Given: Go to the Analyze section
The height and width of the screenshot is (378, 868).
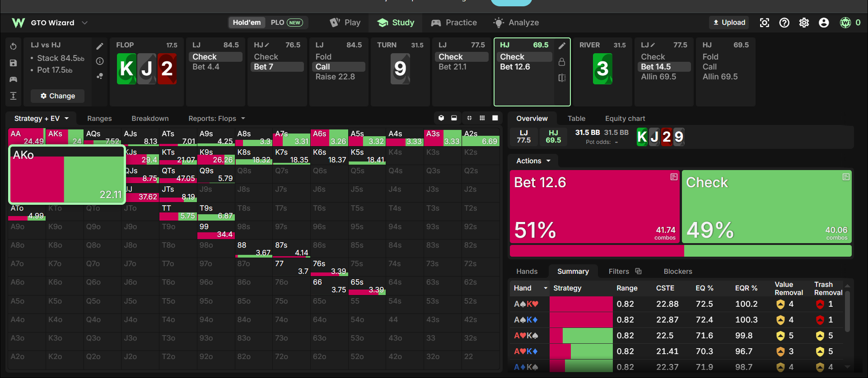Looking at the screenshot, I should [x=516, y=23].
